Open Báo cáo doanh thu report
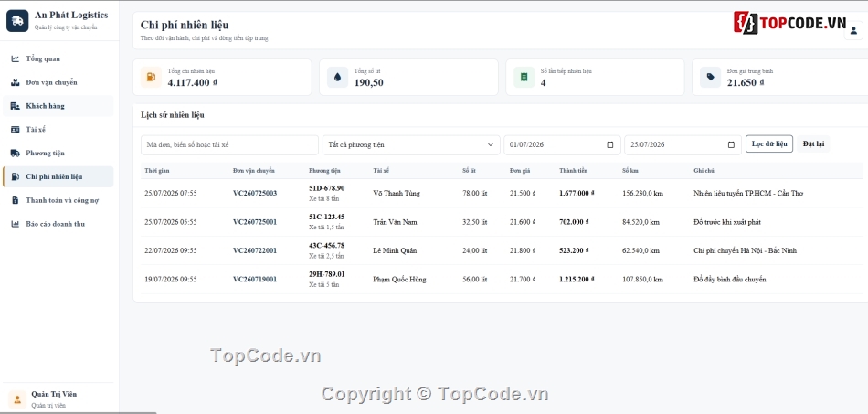This screenshot has height=414, width=868. tap(58, 224)
